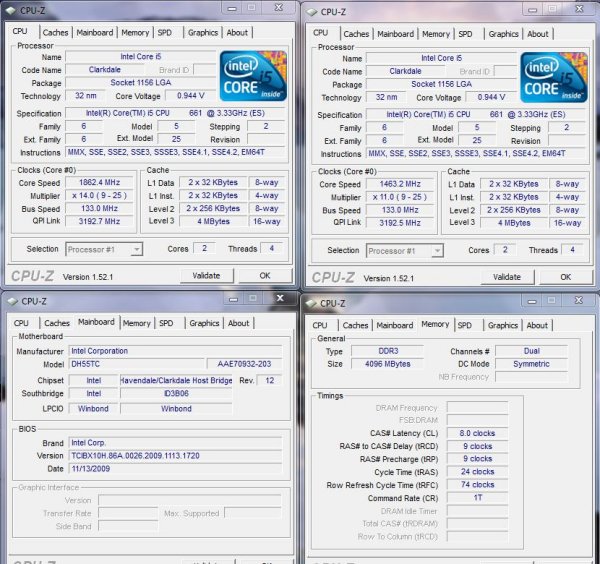Select CPU tab in top-left CPU-Z window

pyautogui.click(x=20, y=31)
